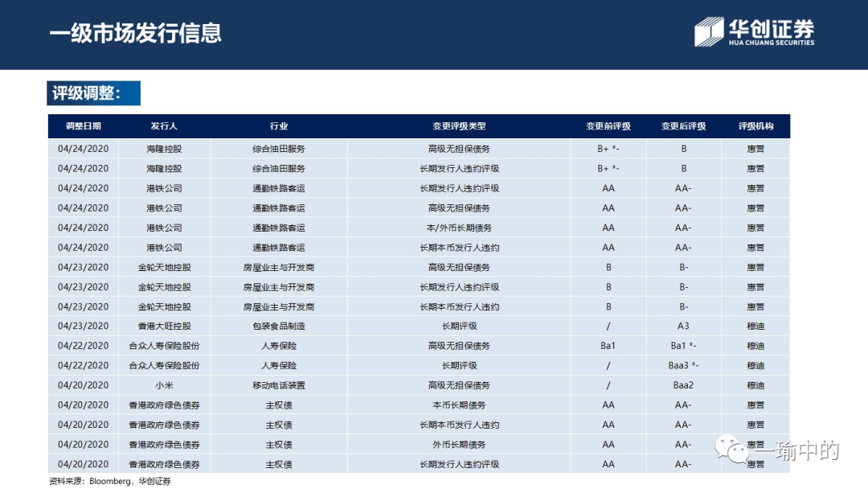The image size is (868, 489).
Task: Click the 行业 column header
Action: (x=278, y=126)
